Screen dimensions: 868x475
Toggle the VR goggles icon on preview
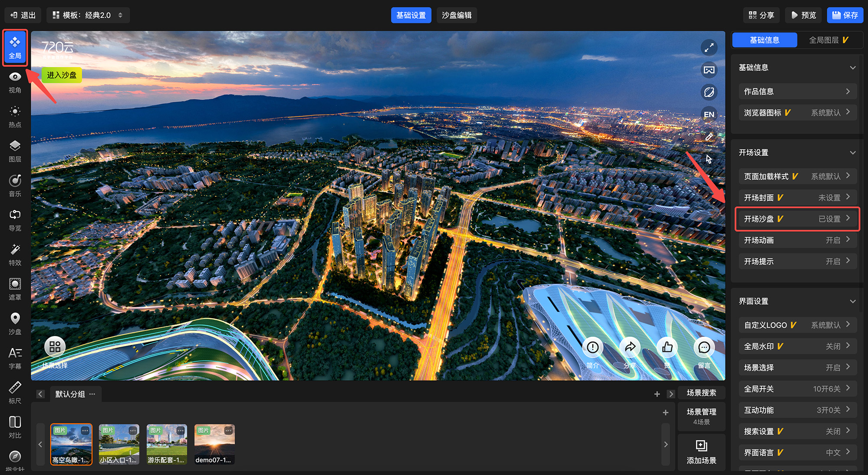709,70
